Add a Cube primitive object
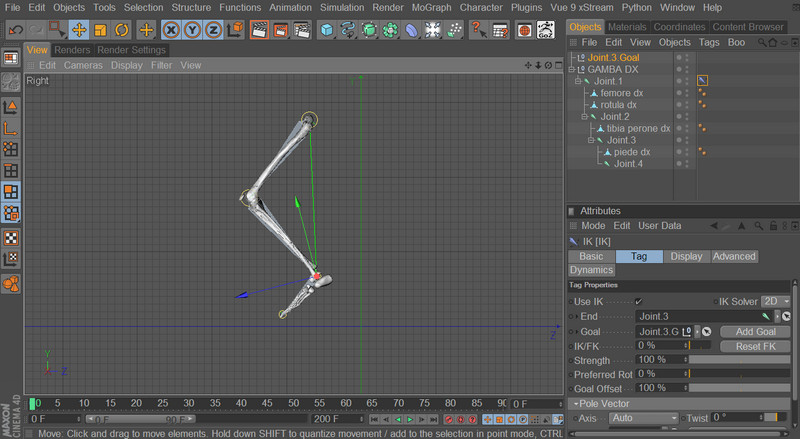800x439 pixels. pos(326,29)
